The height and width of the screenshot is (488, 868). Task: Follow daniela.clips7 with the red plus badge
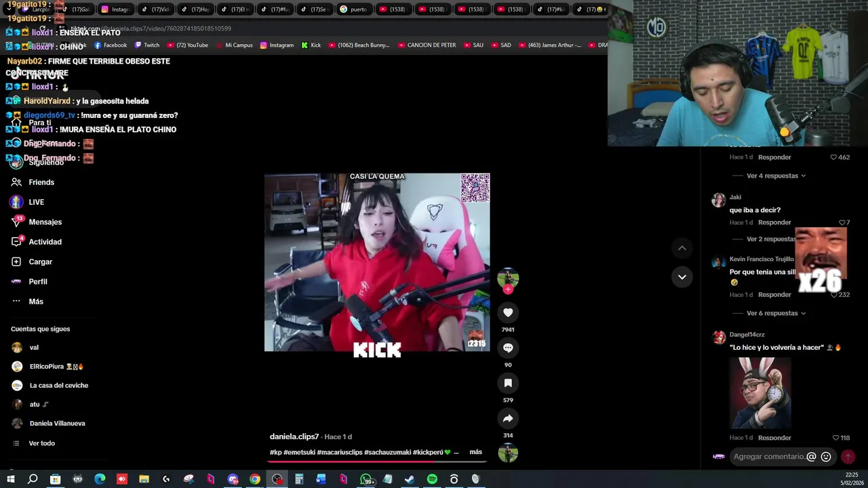[508, 289]
